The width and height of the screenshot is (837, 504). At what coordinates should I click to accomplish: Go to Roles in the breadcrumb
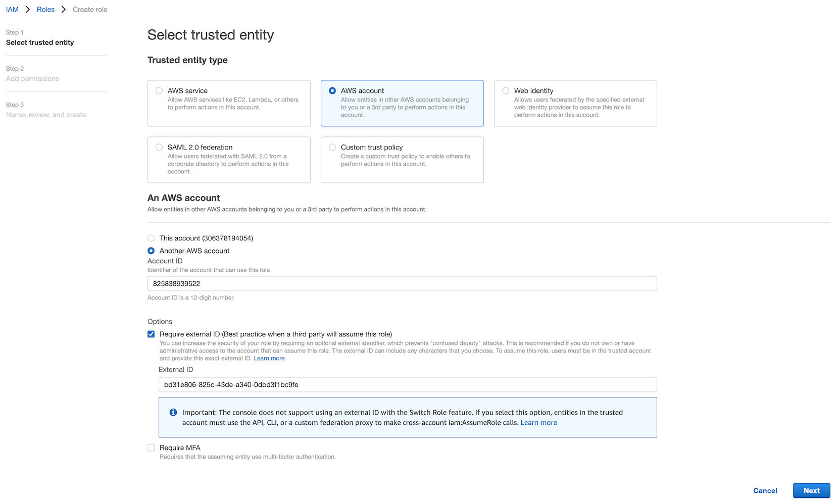pyautogui.click(x=45, y=10)
